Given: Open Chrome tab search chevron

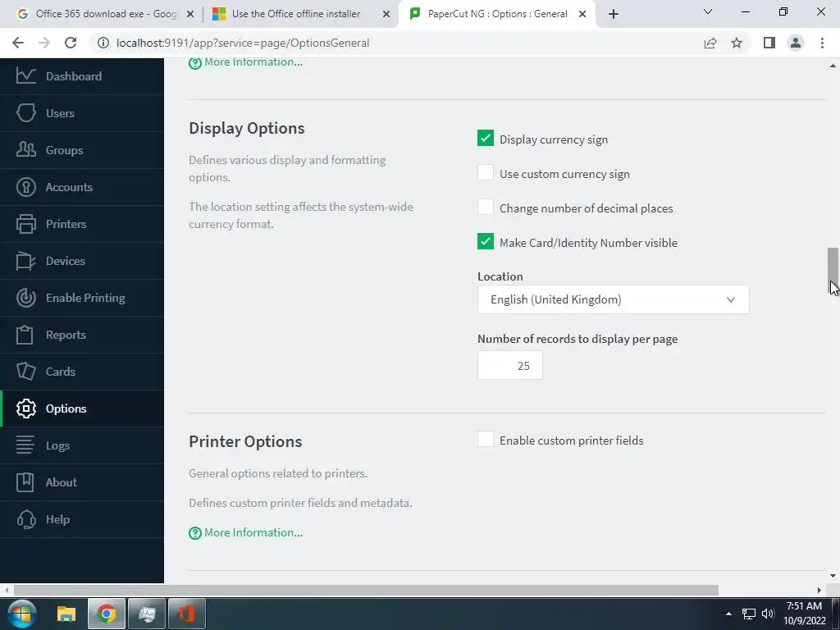Looking at the screenshot, I should (x=708, y=11).
